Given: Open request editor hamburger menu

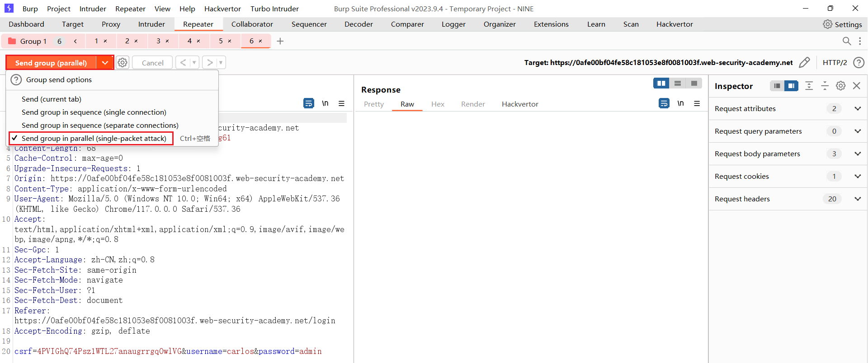Looking at the screenshot, I should 341,103.
